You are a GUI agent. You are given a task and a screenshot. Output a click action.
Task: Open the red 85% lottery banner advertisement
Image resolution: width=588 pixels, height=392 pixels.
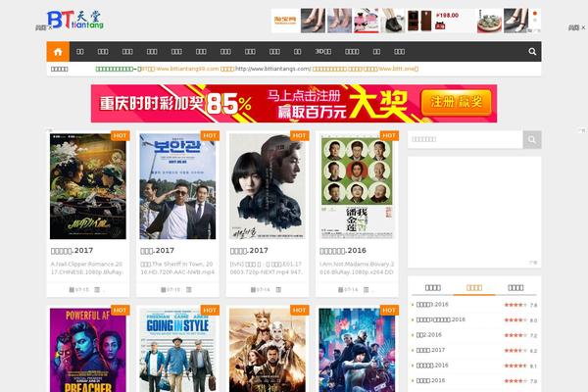294,104
